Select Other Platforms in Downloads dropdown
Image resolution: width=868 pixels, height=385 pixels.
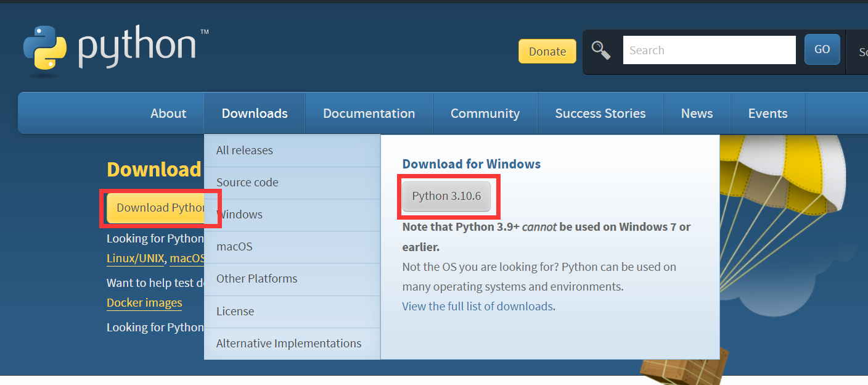pyautogui.click(x=292, y=279)
